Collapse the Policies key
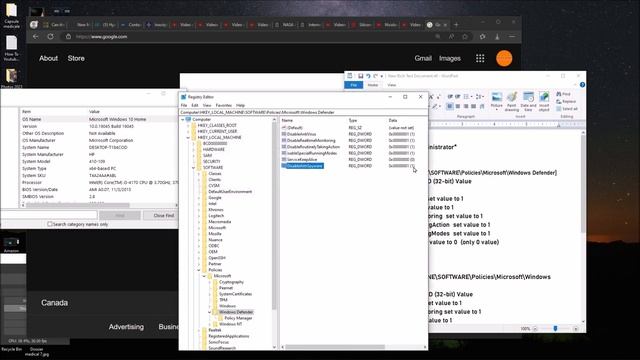Image resolution: width=640 pixels, height=360 pixels. tap(199, 270)
